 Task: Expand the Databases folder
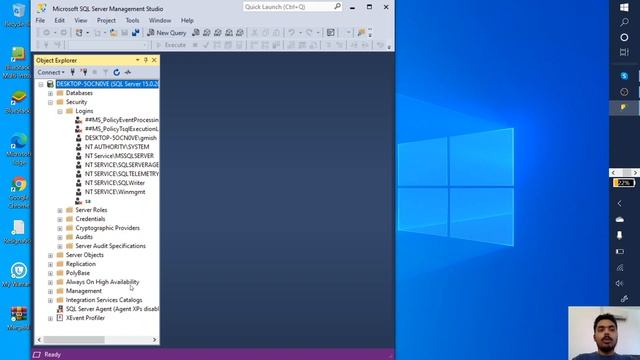coord(50,93)
